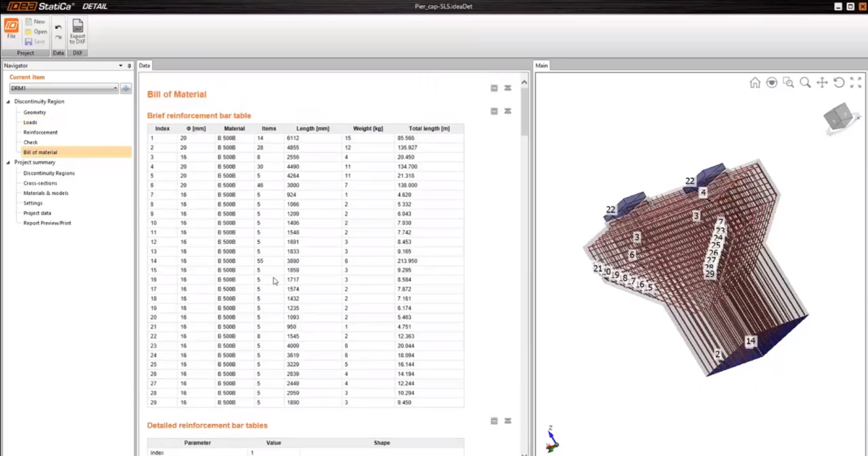
Task: Switch to the Main tab
Action: coord(542,66)
